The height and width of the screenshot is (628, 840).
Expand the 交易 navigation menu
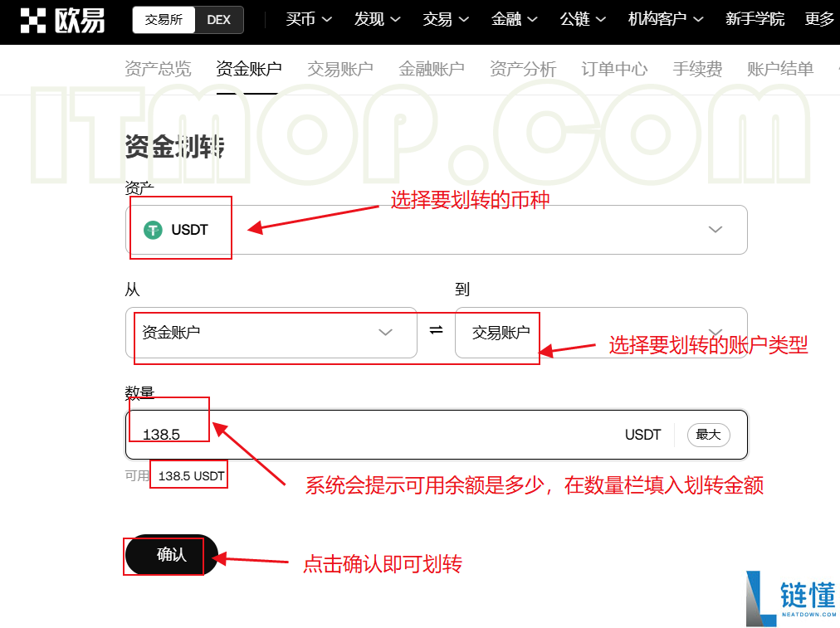click(446, 20)
